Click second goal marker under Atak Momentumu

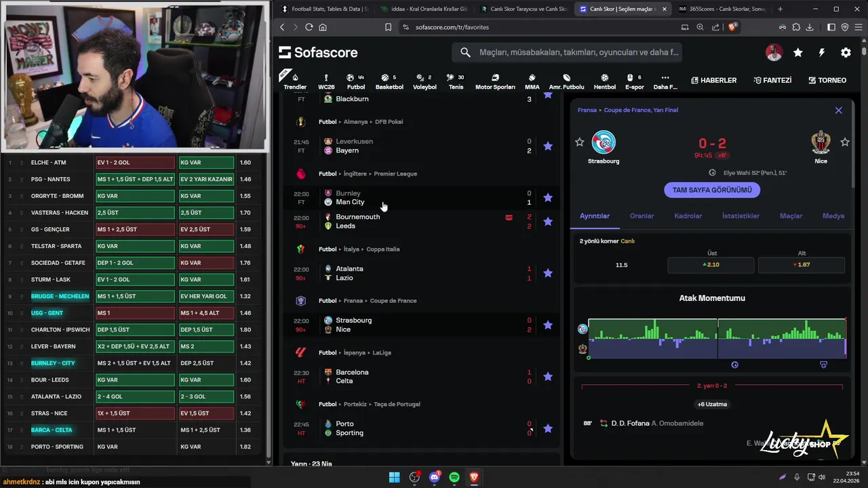[823, 365]
